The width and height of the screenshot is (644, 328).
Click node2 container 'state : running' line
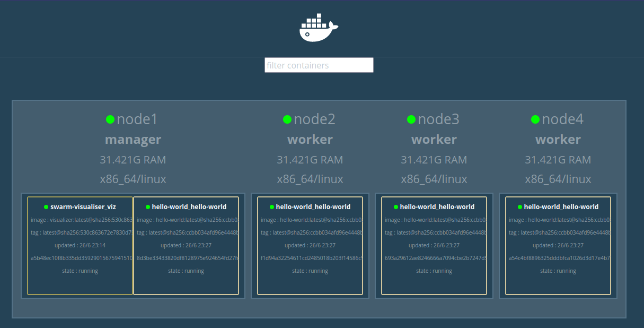click(x=310, y=271)
